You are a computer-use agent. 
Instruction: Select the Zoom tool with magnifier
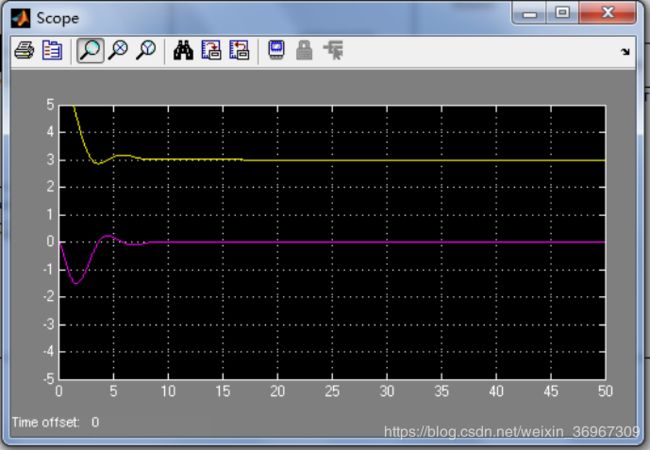click(x=90, y=51)
